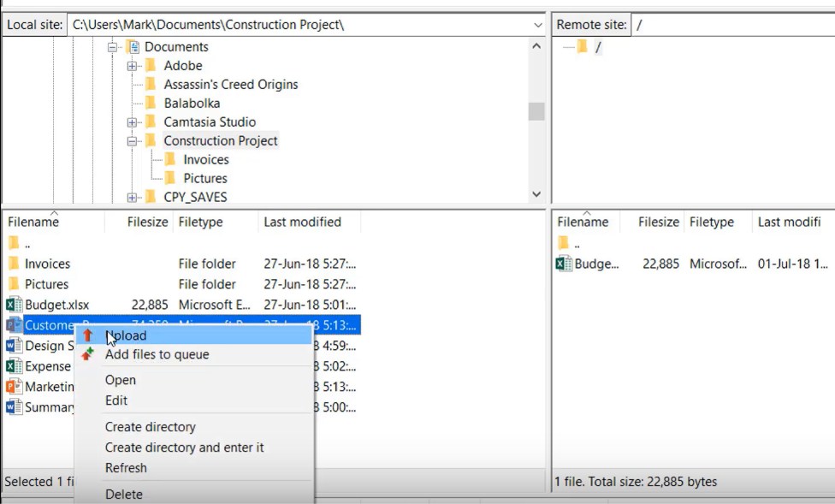The width and height of the screenshot is (835, 504).
Task: Click the Invoices folder icon in file list
Action: (x=14, y=264)
